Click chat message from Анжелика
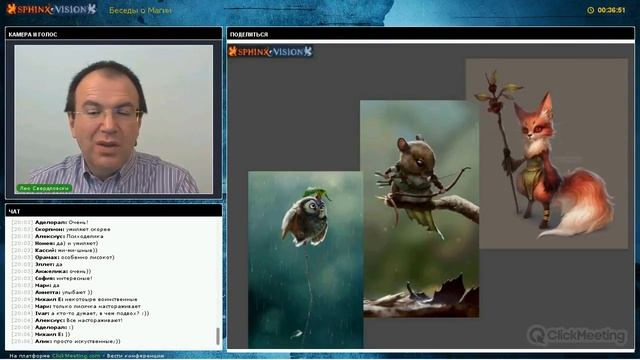The height and width of the screenshot is (360, 640). (x=51, y=271)
